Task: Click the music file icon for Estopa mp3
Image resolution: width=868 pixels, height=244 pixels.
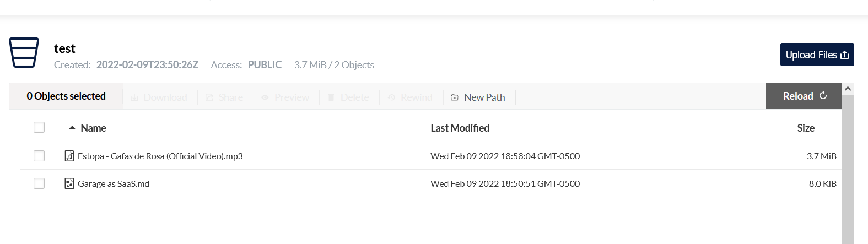Action: 69,156
